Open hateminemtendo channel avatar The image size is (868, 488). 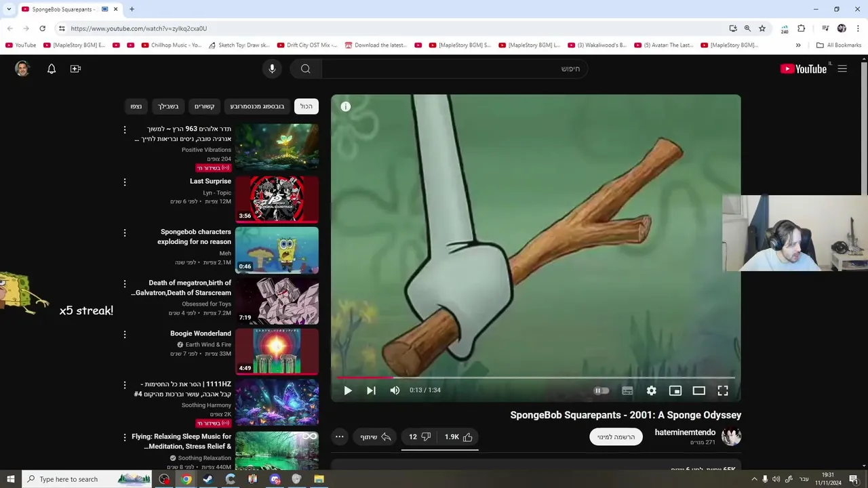point(731,437)
